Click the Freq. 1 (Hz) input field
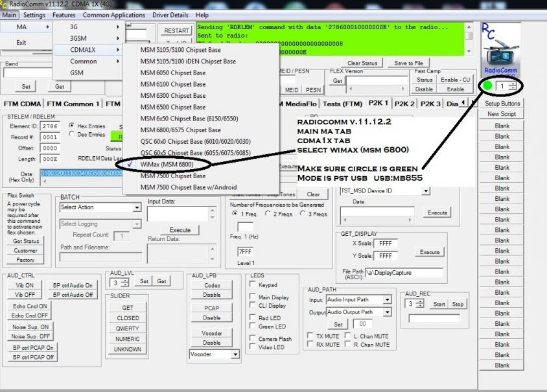This screenshot has width=547, height=392. [245, 227]
